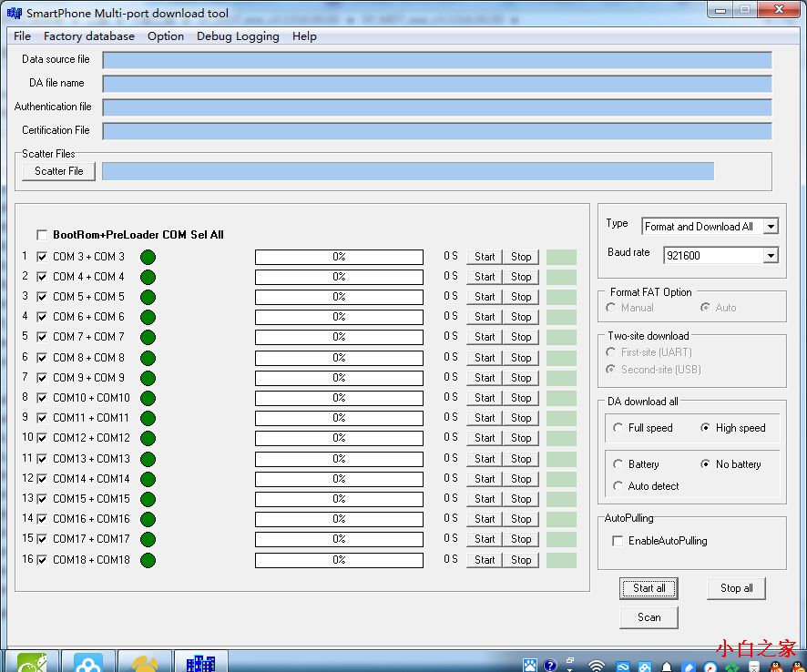Image resolution: width=807 pixels, height=672 pixels.
Task: Open the File menu
Action: (x=22, y=36)
